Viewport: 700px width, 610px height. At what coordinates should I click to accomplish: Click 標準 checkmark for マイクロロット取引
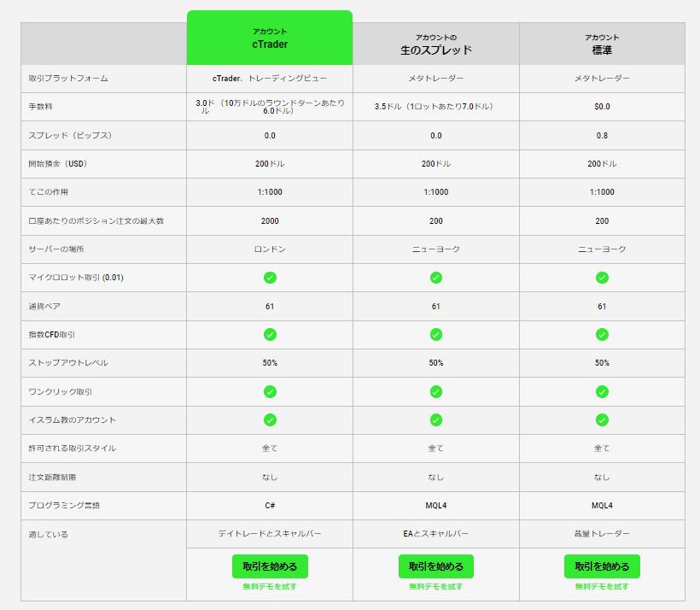tap(602, 278)
